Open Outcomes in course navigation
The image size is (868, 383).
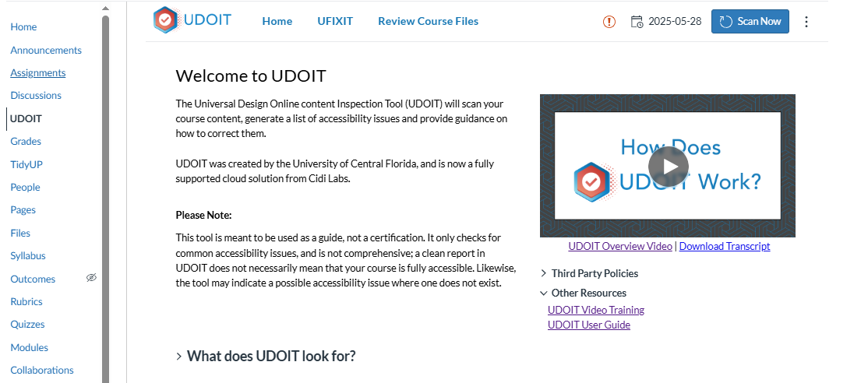(x=33, y=279)
